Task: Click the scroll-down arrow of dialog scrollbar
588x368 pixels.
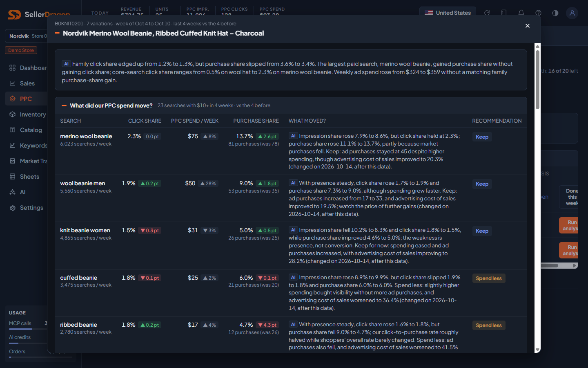Action: point(537,350)
